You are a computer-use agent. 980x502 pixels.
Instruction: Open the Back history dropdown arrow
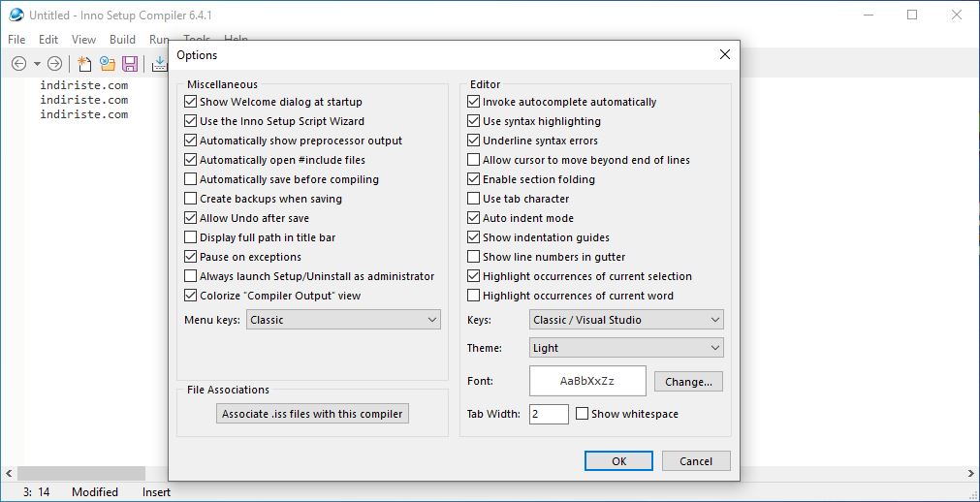tap(37, 64)
